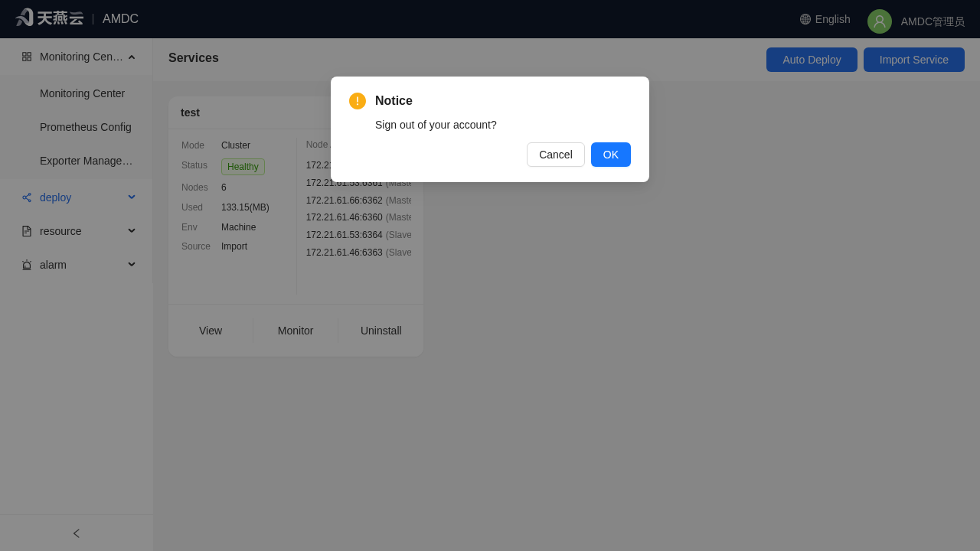Expand the resource menu chevron
Image resolution: width=980 pixels, height=551 pixels.
[x=132, y=231]
